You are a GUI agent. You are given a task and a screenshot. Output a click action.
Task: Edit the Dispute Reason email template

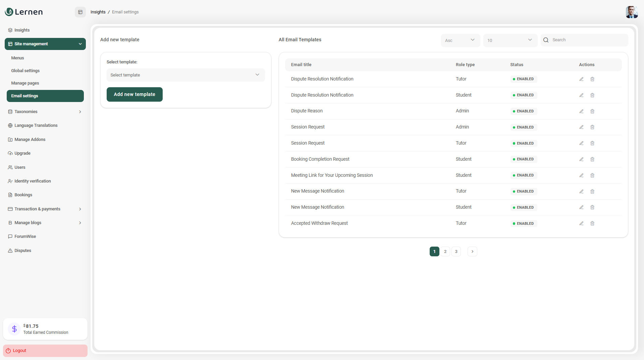581,111
